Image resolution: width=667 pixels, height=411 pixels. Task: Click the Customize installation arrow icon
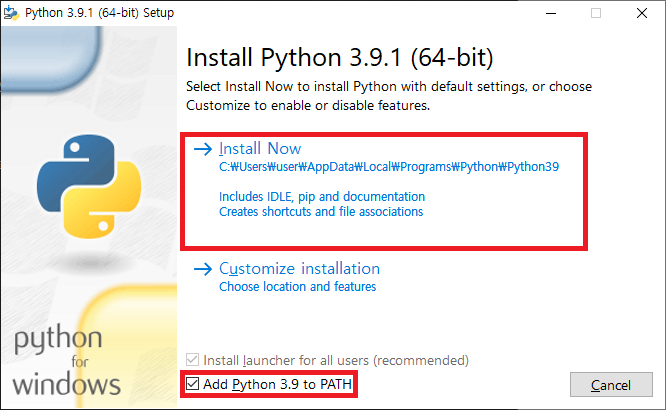pos(203,269)
